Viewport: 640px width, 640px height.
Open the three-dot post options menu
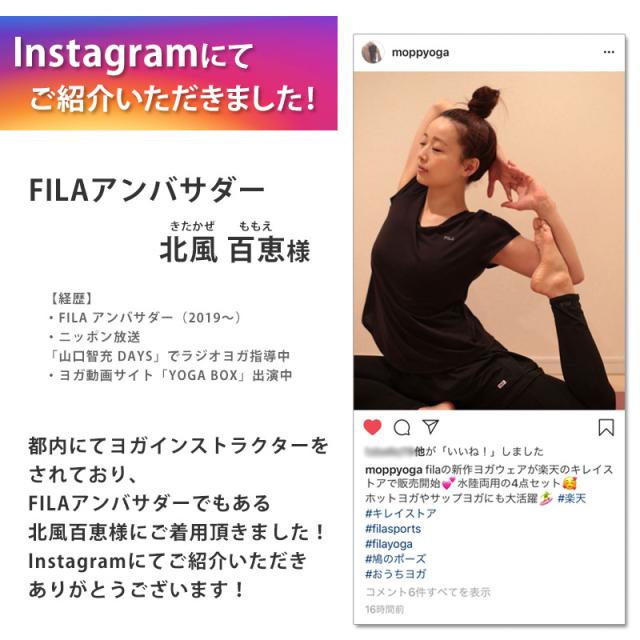(x=609, y=52)
